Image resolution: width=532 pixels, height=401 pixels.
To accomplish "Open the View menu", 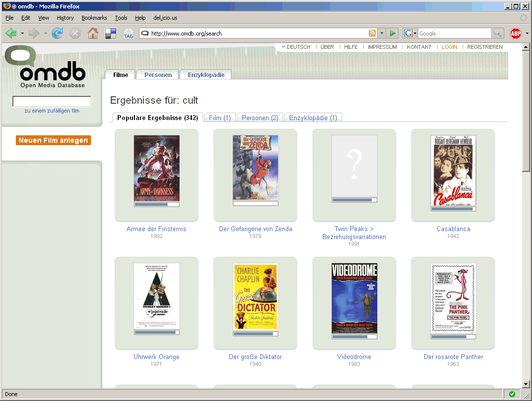I will [44, 18].
